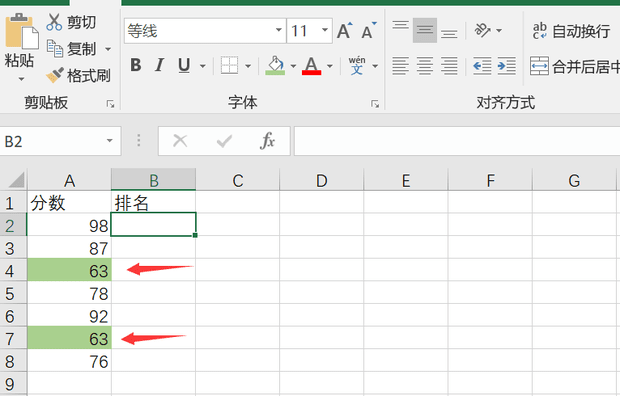This screenshot has width=620, height=396.
Task: Click the increase indent icon
Action: tap(507, 66)
